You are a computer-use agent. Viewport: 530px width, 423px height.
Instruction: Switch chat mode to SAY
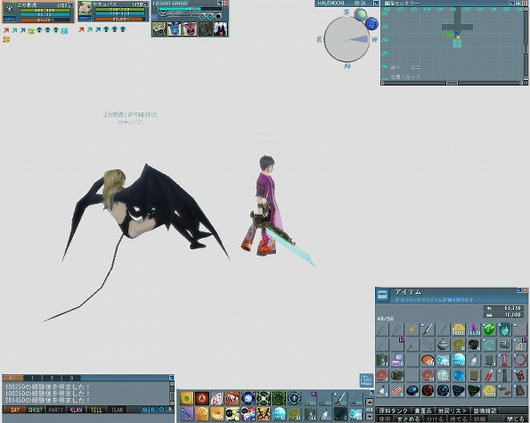[x=15, y=410]
